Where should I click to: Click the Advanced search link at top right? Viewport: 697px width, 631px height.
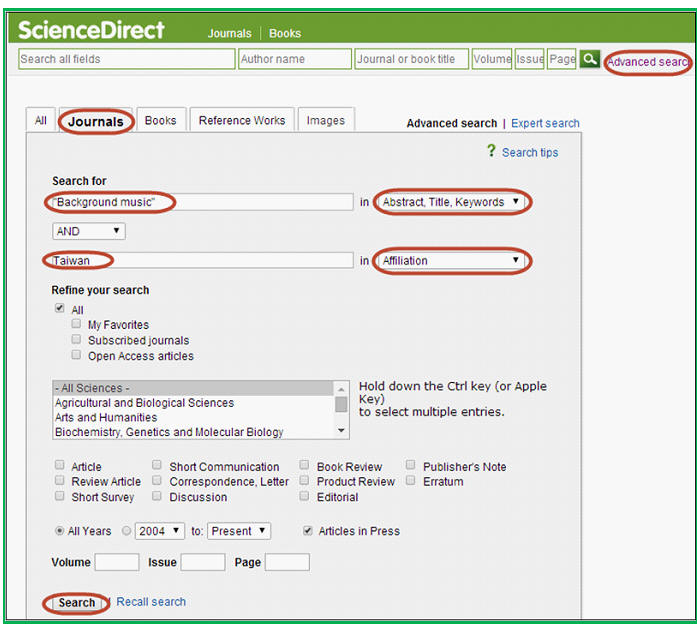pos(648,62)
